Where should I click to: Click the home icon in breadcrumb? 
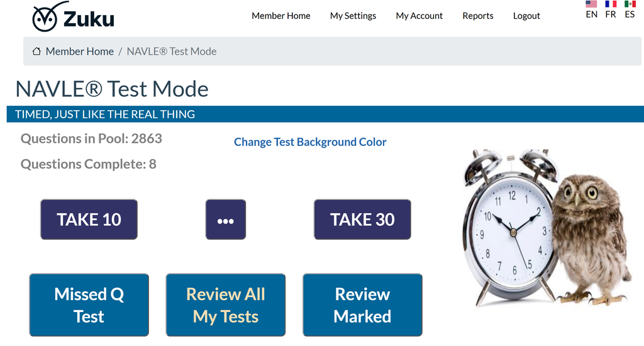[36, 52]
